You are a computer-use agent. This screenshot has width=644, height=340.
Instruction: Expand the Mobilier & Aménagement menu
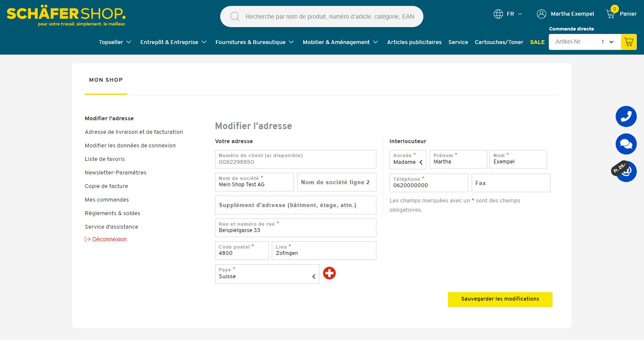coord(340,42)
